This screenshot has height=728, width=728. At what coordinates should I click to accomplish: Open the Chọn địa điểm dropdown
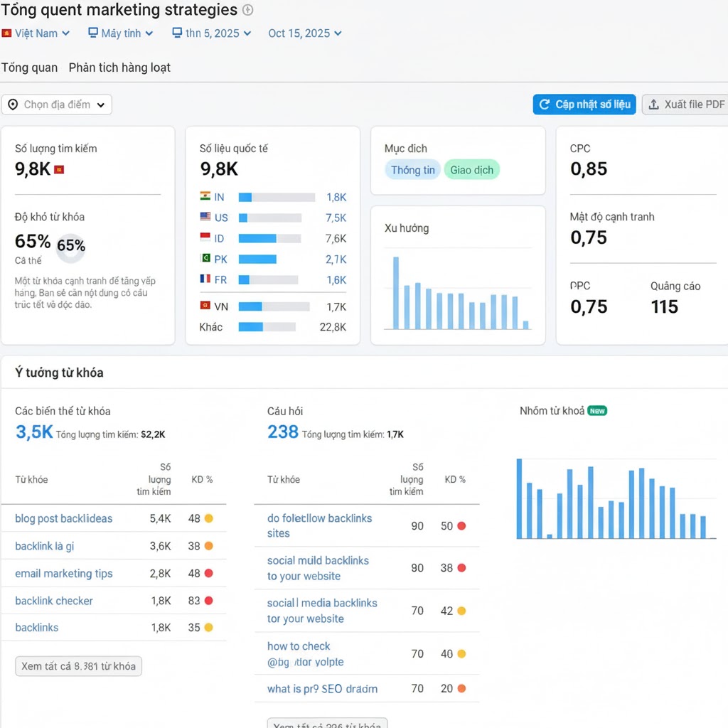click(57, 104)
